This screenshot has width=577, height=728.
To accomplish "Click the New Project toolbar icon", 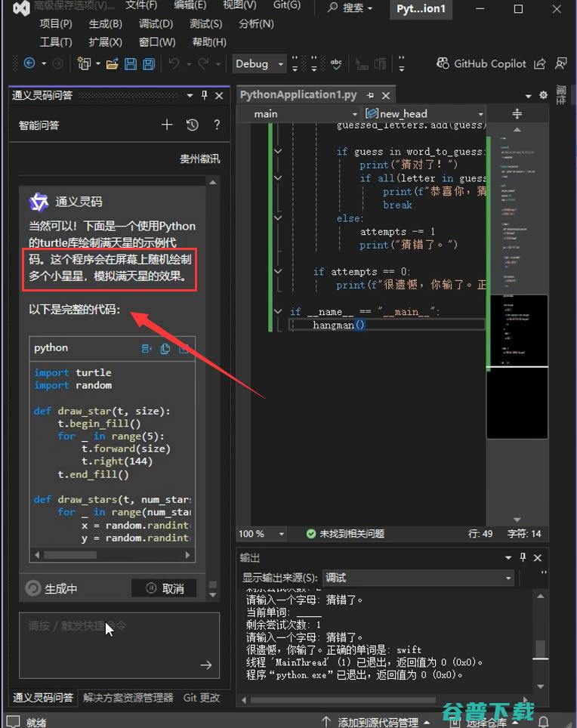I will pyautogui.click(x=84, y=63).
